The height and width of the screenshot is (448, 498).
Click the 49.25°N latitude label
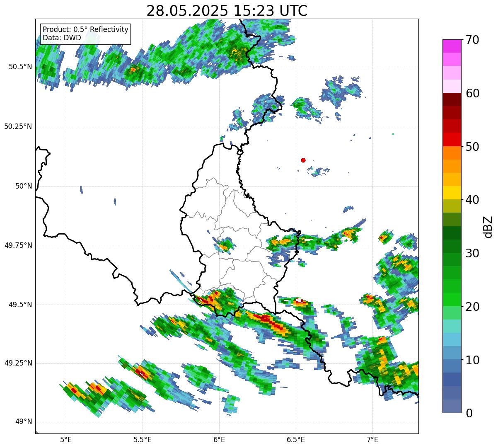coord(18,363)
